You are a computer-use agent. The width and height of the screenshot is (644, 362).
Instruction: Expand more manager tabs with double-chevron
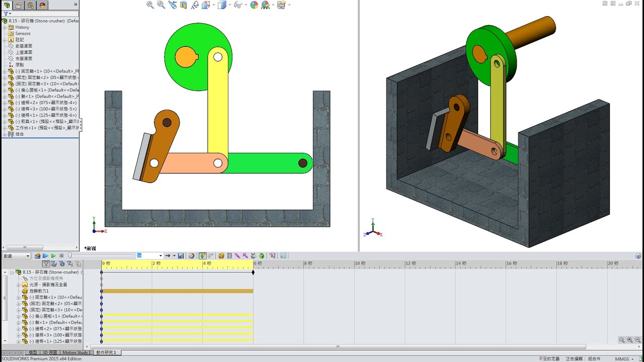point(75,4)
